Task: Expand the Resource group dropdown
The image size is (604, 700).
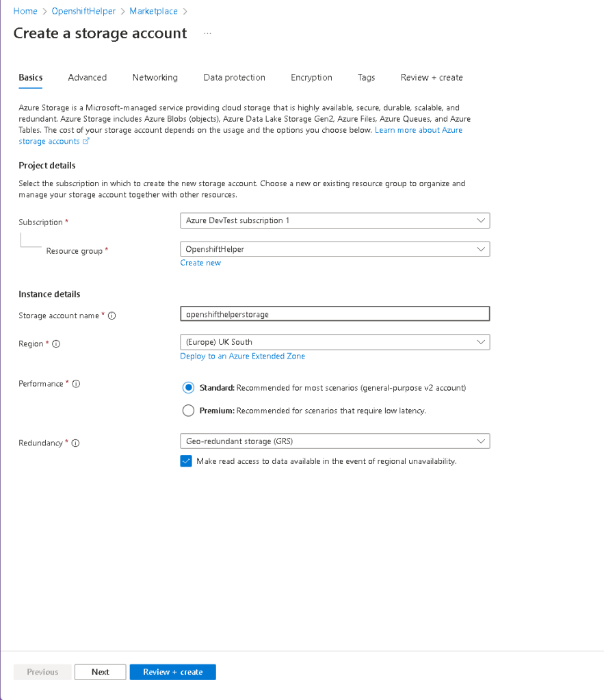Action: 334,249
